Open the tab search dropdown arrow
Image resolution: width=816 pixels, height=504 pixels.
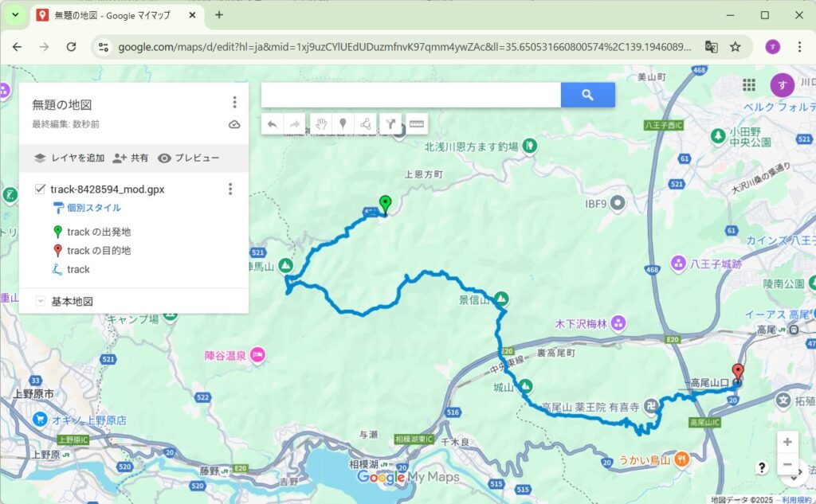[15, 14]
